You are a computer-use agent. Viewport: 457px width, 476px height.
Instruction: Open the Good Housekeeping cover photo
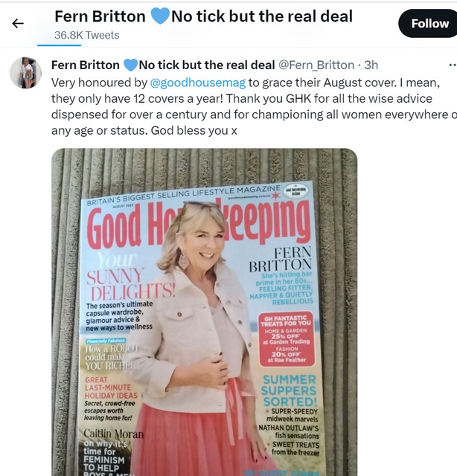[x=205, y=312]
